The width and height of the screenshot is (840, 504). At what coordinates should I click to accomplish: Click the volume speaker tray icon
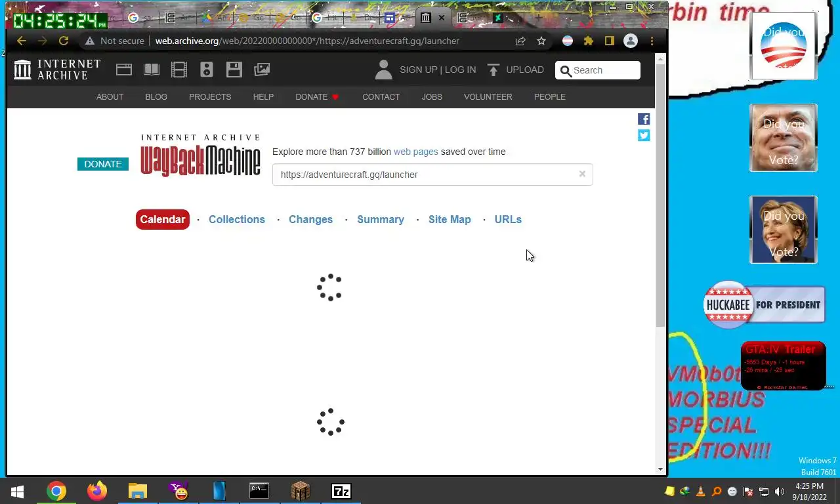coord(780,492)
